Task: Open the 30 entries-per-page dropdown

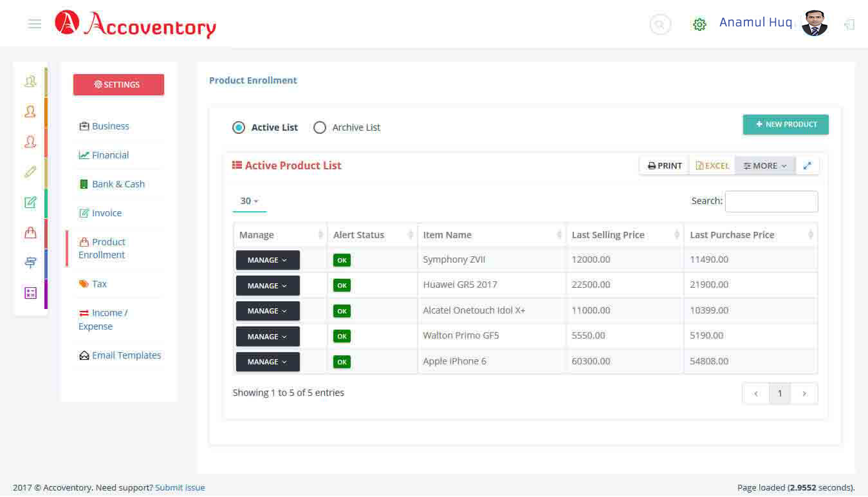Action: point(249,201)
